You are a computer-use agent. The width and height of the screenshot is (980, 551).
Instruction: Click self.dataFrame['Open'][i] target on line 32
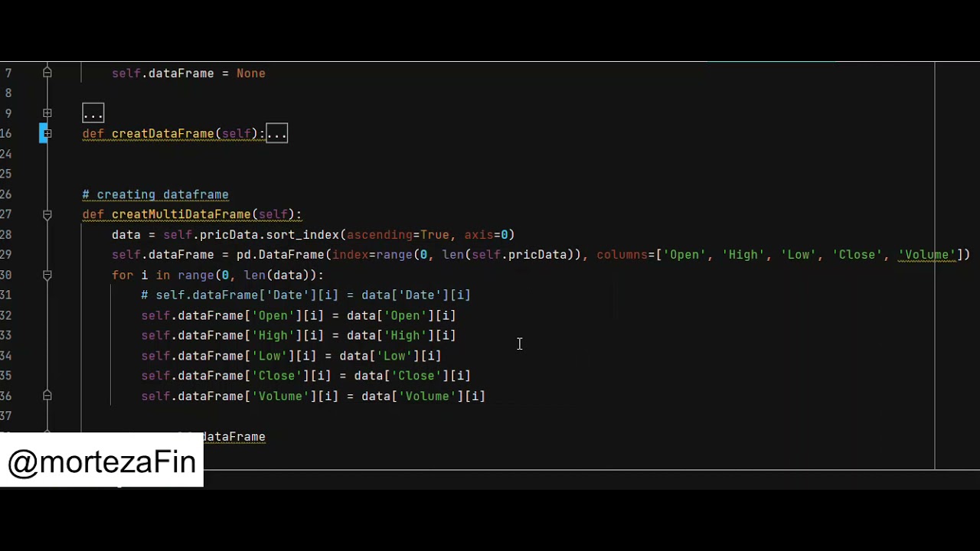pos(233,315)
